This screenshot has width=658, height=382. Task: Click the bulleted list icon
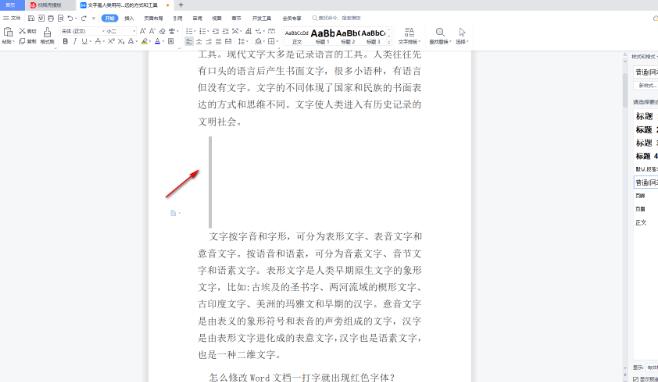point(189,31)
